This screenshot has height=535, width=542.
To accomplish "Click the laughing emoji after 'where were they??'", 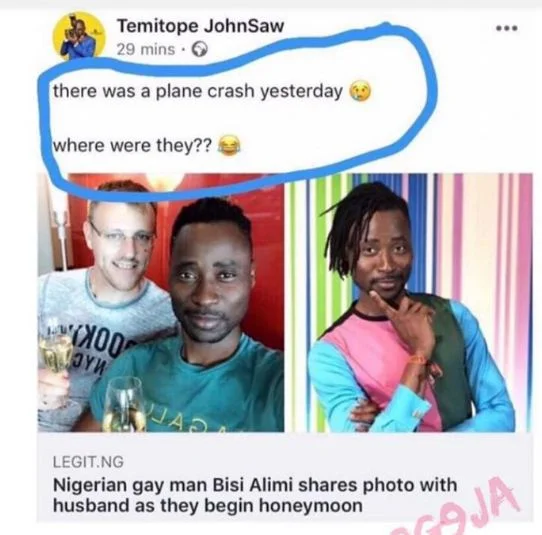I will (229, 145).
